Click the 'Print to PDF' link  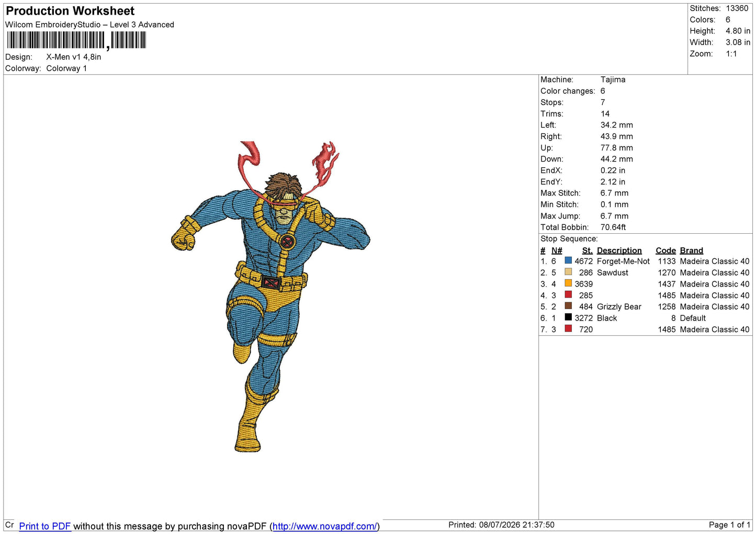coord(44,526)
